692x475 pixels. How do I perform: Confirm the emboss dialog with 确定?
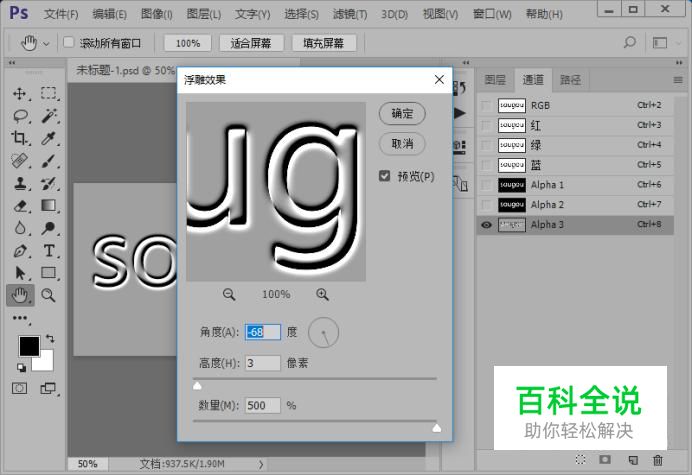pyautogui.click(x=402, y=113)
